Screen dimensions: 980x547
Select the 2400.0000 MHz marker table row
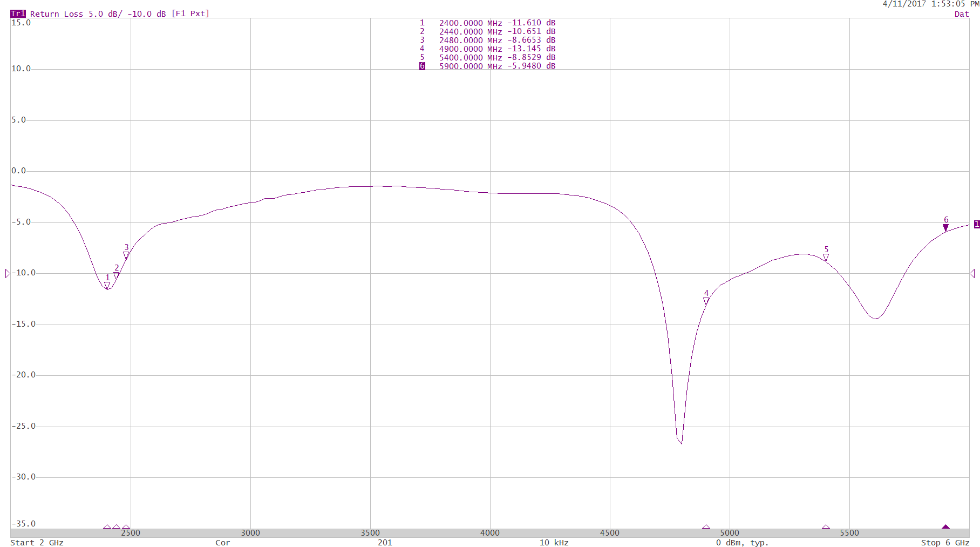pos(488,23)
